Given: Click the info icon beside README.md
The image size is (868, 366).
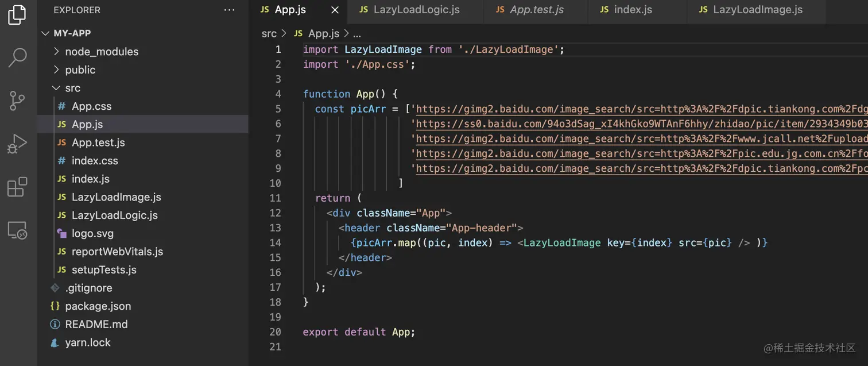Looking at the screenshot, I should [55, 324].
